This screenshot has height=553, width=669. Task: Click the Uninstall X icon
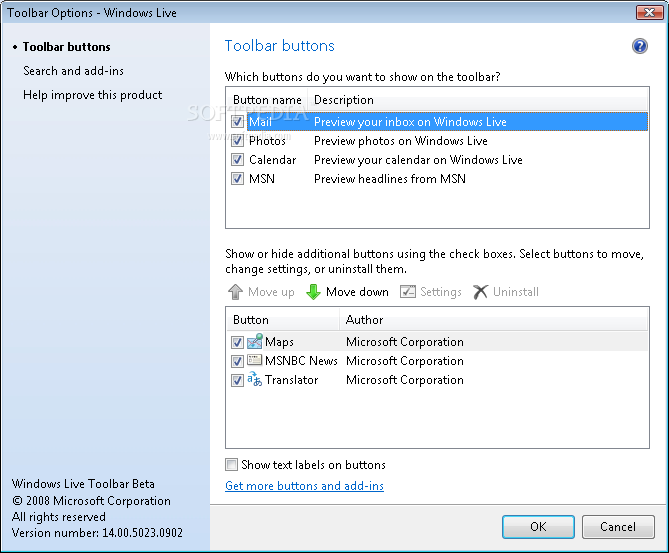[x=480, y=292]
